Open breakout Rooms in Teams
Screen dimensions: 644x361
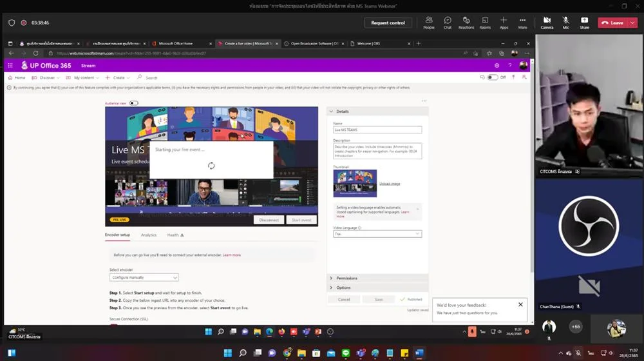[x=485, y=23]
